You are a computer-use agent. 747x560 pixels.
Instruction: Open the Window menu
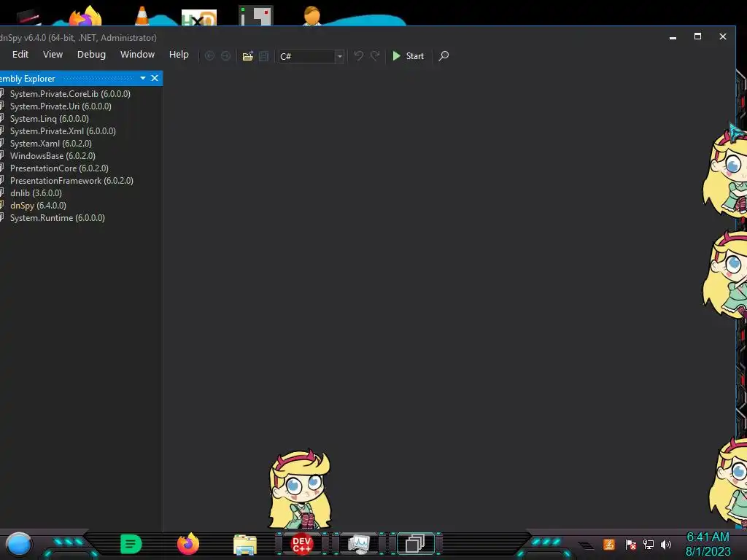137,55
